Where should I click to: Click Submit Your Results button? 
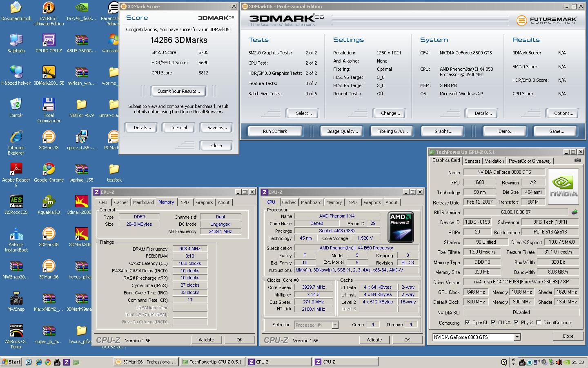coord(178,91)
